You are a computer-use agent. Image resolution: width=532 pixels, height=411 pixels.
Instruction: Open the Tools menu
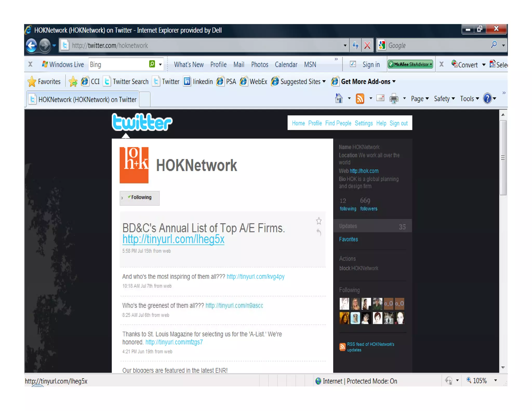[x=469, y=99]
